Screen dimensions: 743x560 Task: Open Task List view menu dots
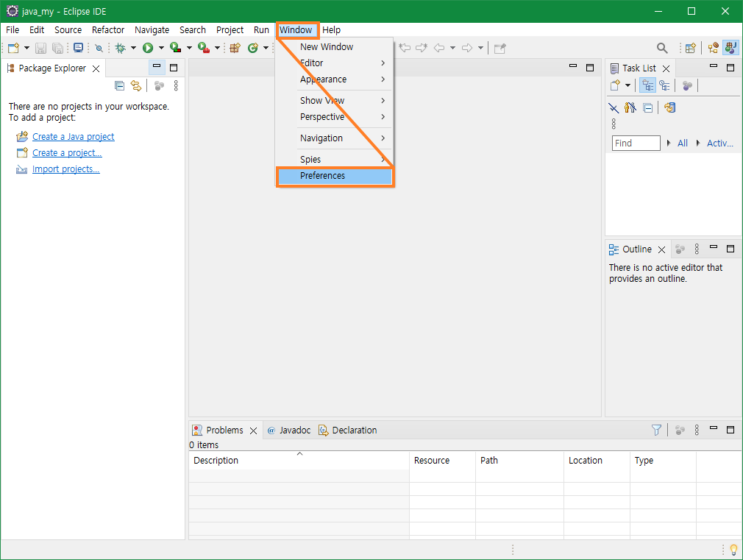tap(614, 124)
